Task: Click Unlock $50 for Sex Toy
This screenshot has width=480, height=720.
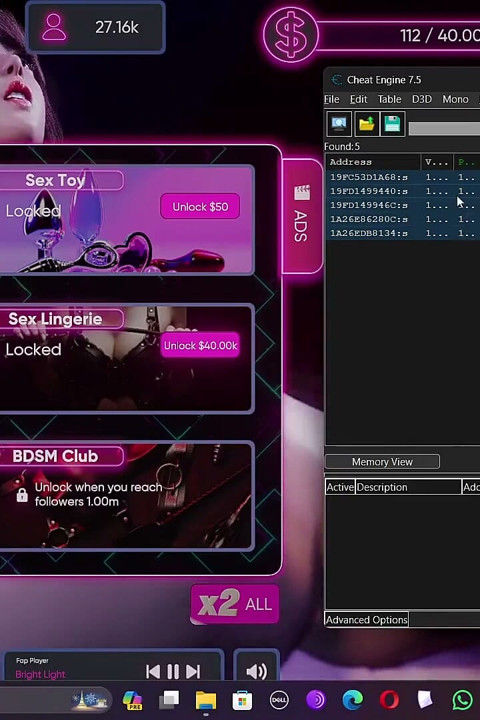Action: coord(200,207)
